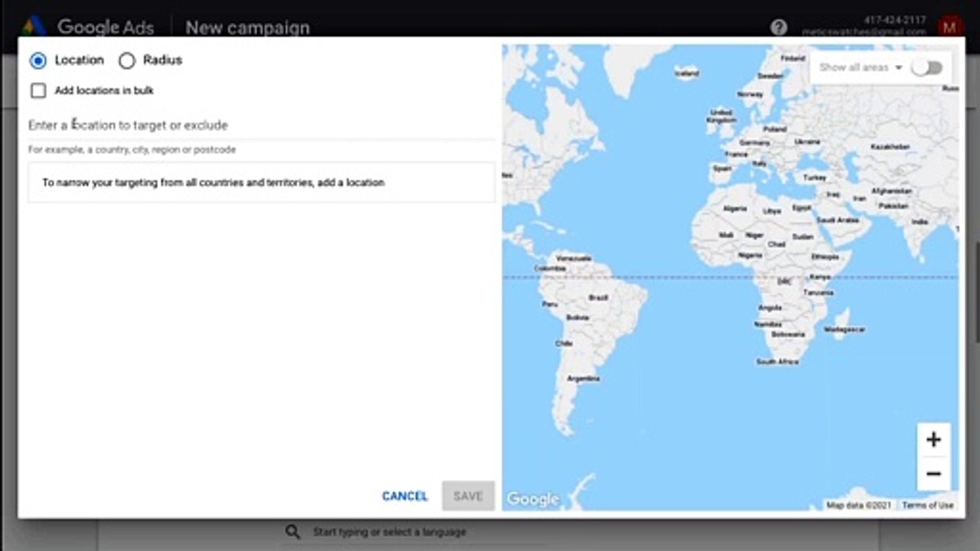Select the Location radio button
Viewport: 980px width, 551px height.
click(x=38, y=60)
